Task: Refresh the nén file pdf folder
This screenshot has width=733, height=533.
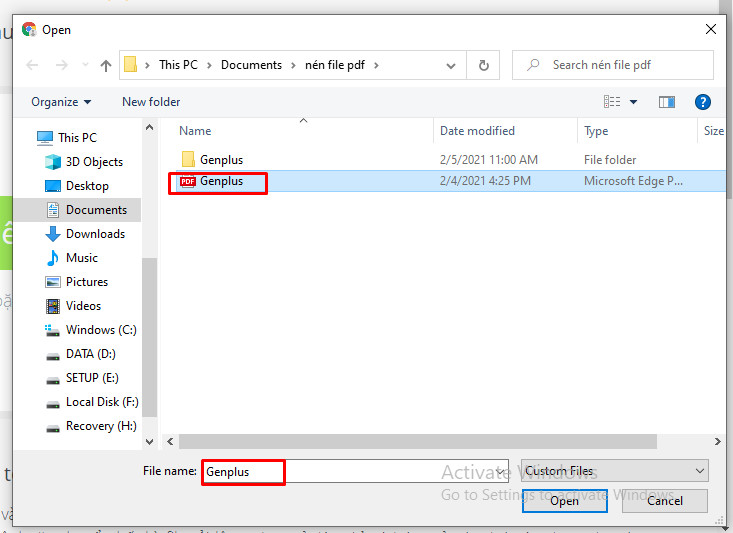Action: click(x=484, y=65)
